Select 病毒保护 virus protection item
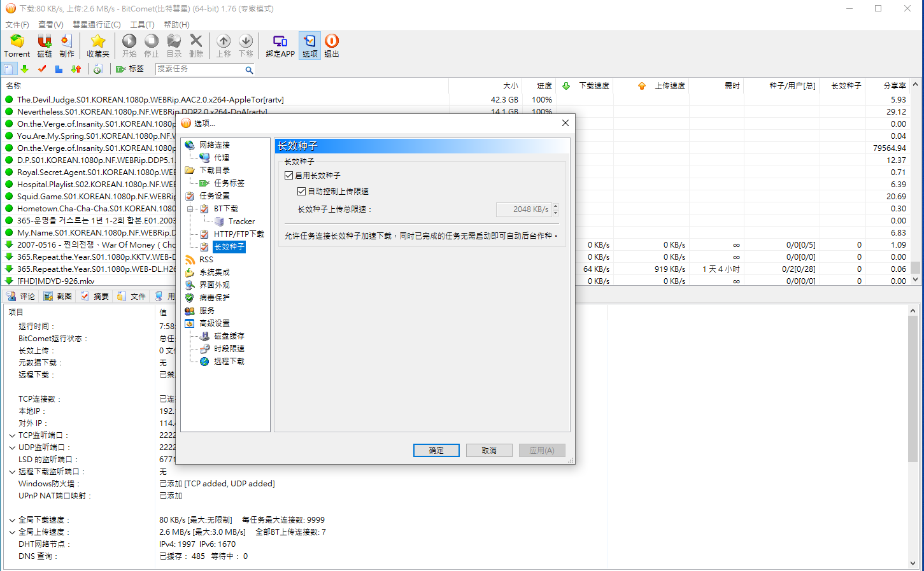 click(214, 297)
